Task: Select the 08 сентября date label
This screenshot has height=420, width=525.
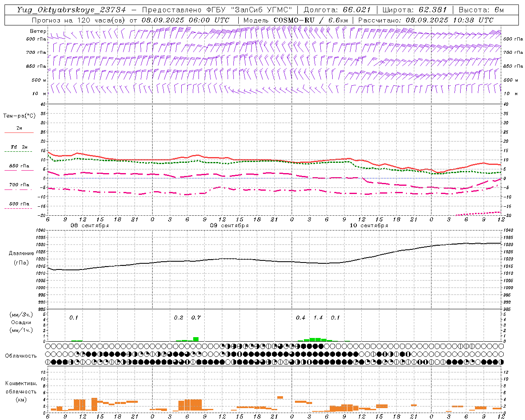Action: pyautogui.click(x=90, y=226)
